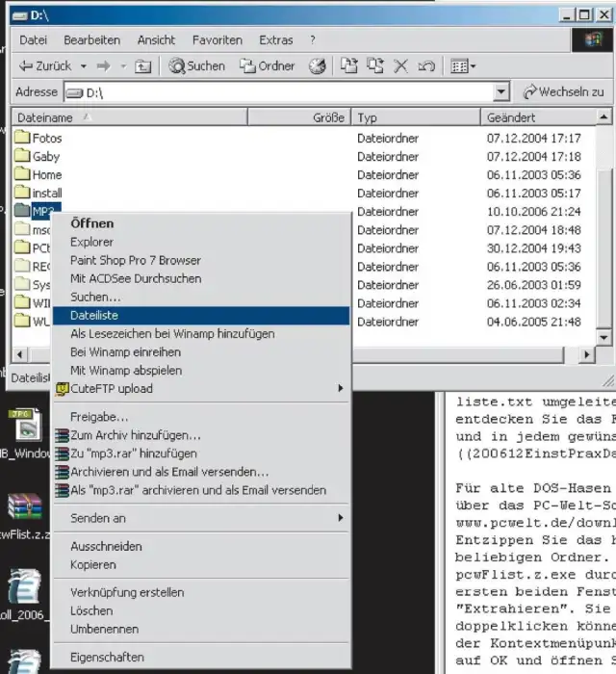The height and width of the screenshot is (674, 616).
Task: Expand the Senden an submenu
Action: (x=205, y=518)
